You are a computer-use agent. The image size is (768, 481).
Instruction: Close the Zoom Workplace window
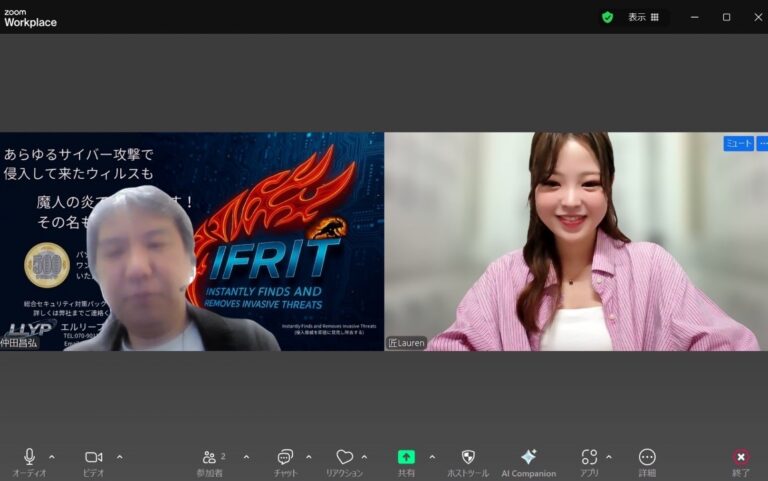tap(758, 17)
